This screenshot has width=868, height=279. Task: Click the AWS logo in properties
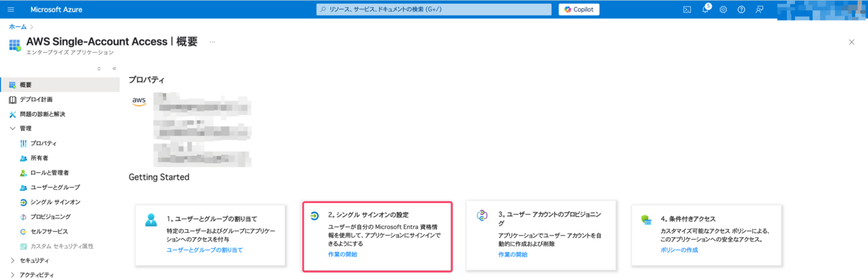pos(139,101)
